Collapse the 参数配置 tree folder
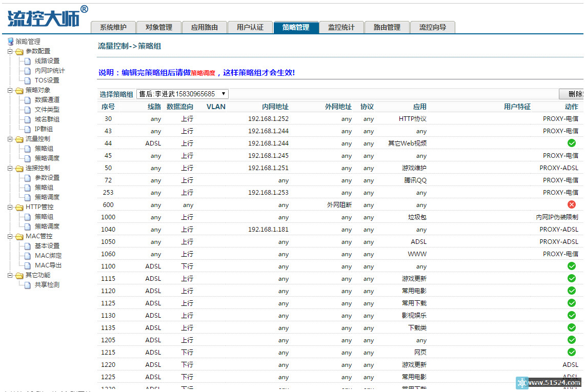The image size is (585, 392). [10, 51]
